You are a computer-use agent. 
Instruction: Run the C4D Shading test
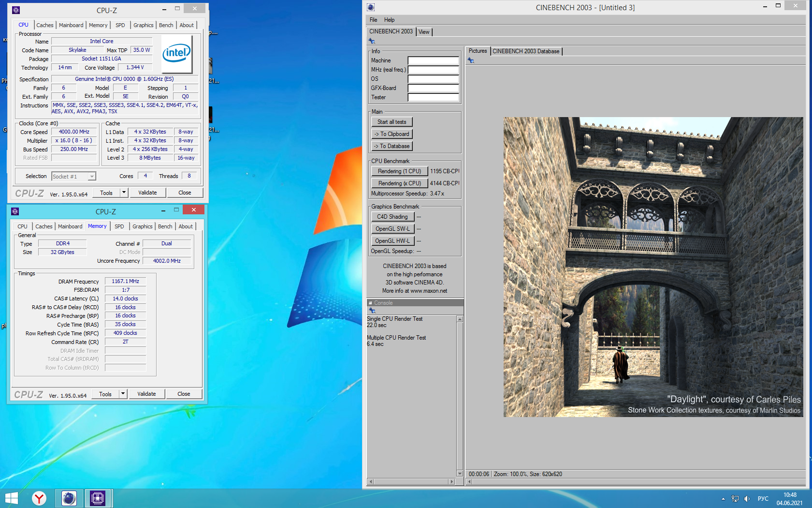[x=392, y=217]
